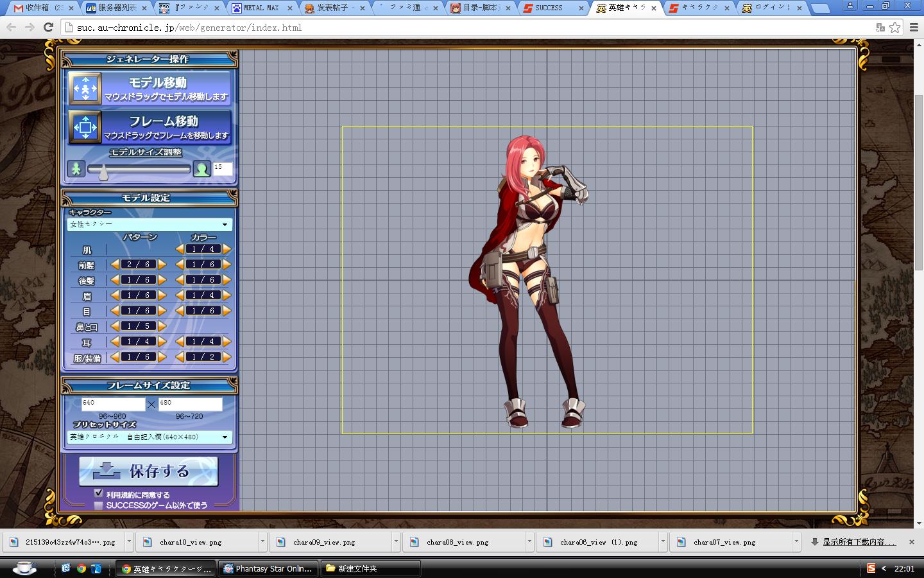Click next arrow for 前髪 color

227,265
